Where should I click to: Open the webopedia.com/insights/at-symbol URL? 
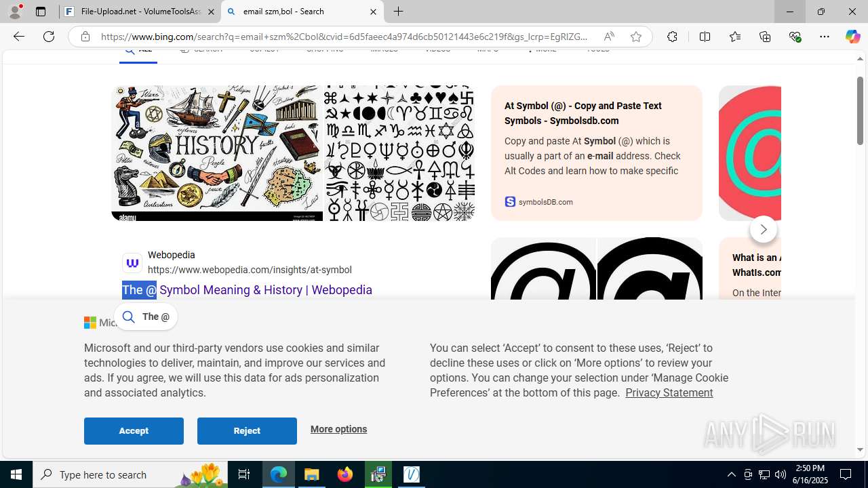(x=250, y=270)
